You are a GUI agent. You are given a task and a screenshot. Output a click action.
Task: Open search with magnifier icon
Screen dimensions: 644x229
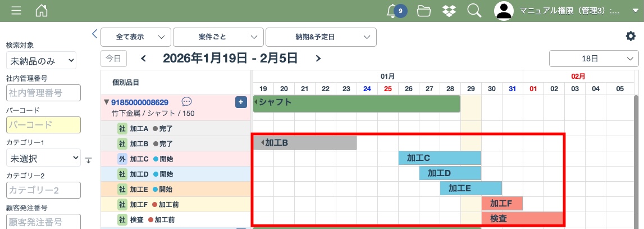[x=474, y=11]
